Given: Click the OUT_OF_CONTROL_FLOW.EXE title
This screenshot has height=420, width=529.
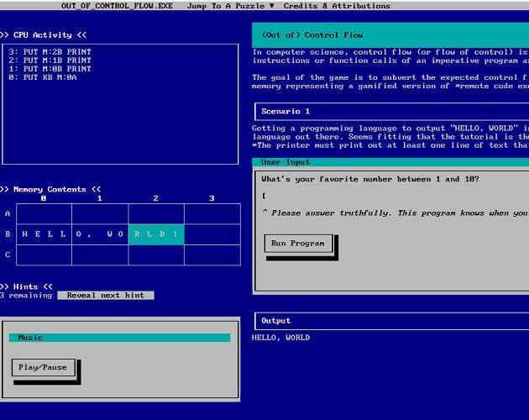Looking at the screenshot, I should tap(117, 6).
